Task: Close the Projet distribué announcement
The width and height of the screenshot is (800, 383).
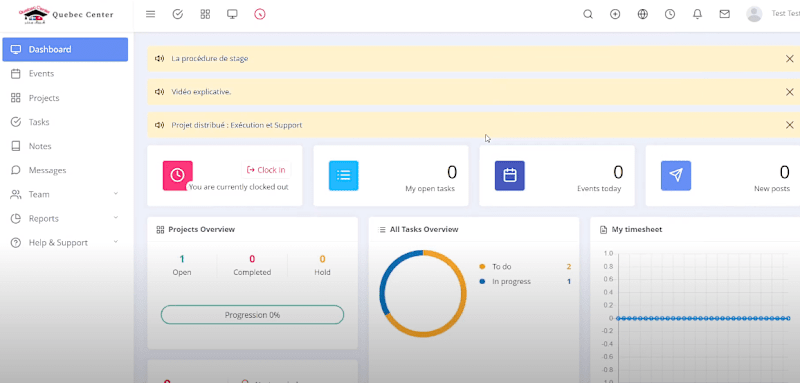Action: click(790, 125)
